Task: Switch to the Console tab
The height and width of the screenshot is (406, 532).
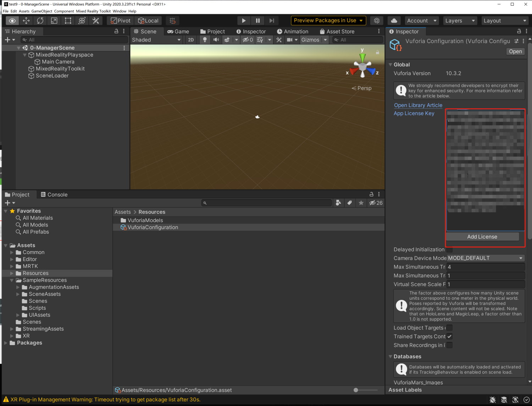Action: 54,194
